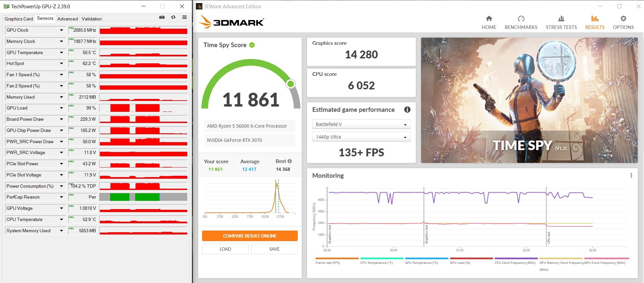The image size is (644, 283).
Task: Click the 104.2 % TDP value
Action: click(83, 186)
